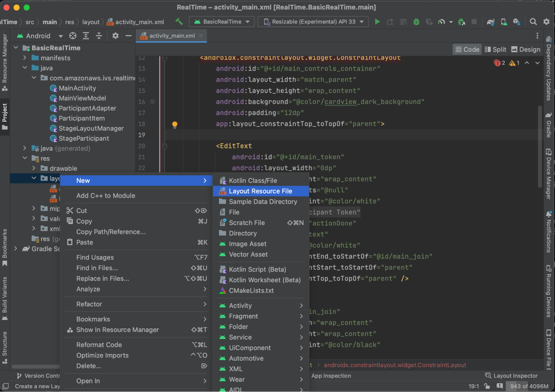Expand the BasicRealTime project tree
The height and width of the screenshot is (392, 555).
[x=16, y=47]
